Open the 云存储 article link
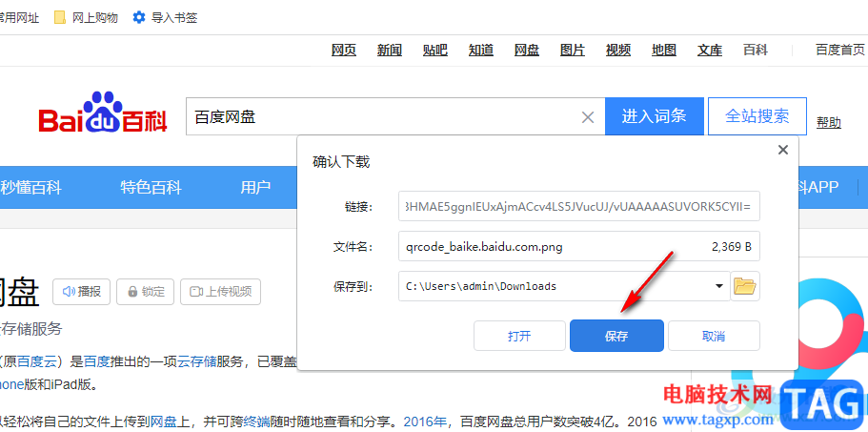Image resolution: width=868 pixels, height=432 pixels. [197, 362]
